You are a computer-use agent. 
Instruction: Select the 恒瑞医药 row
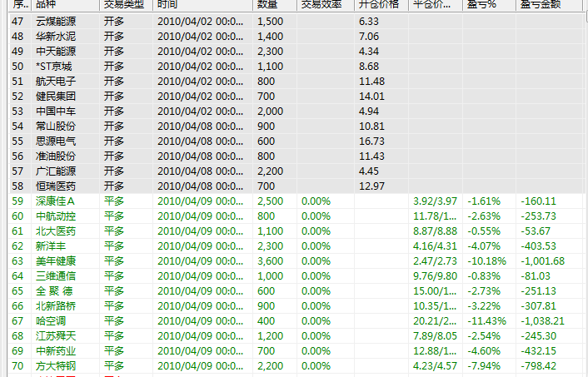pyautogui.click(x=296, y=186)
